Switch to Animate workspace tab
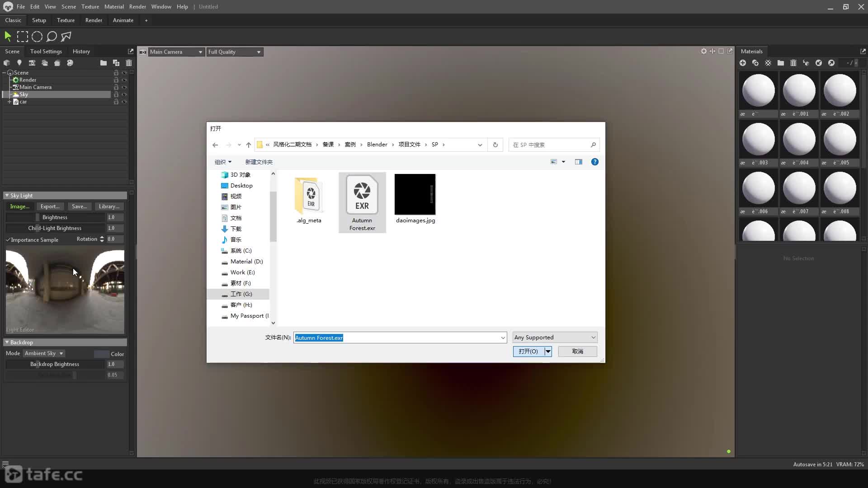 pyautogui.click(x=123, y=20)
